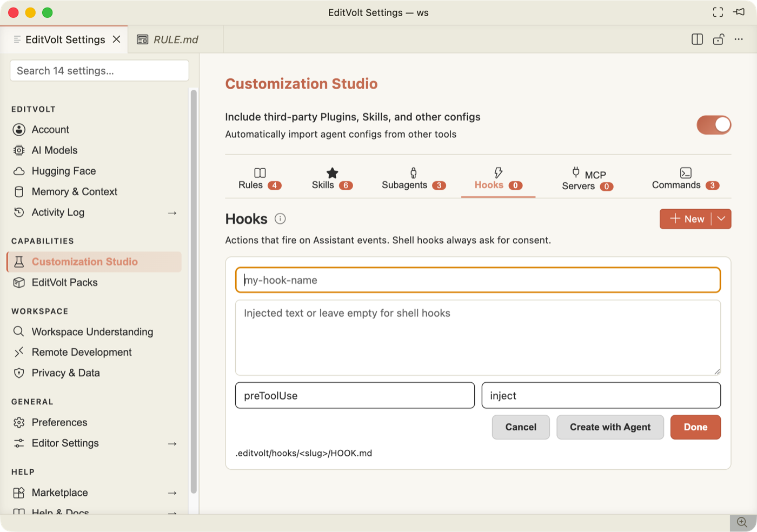757x532 pixels.
Task: Close the EditVolt Settings tab
Action: click(x=116, y=39)
